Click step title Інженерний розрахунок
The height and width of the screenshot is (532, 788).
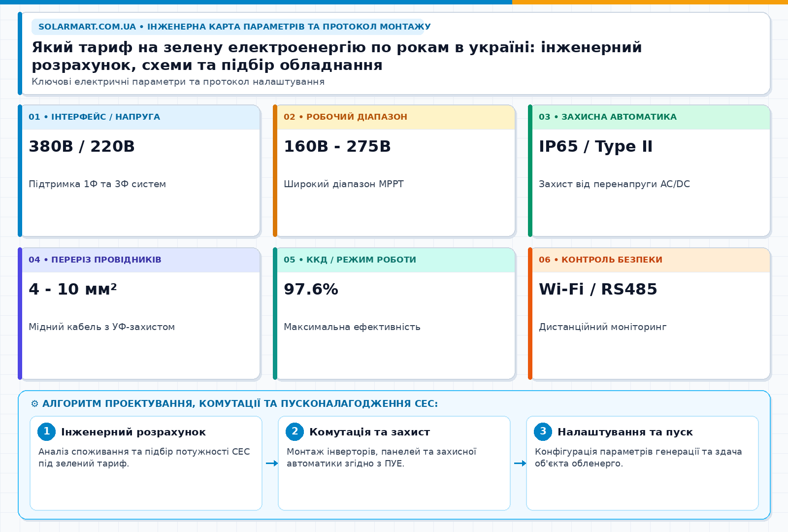pos(133,432)
